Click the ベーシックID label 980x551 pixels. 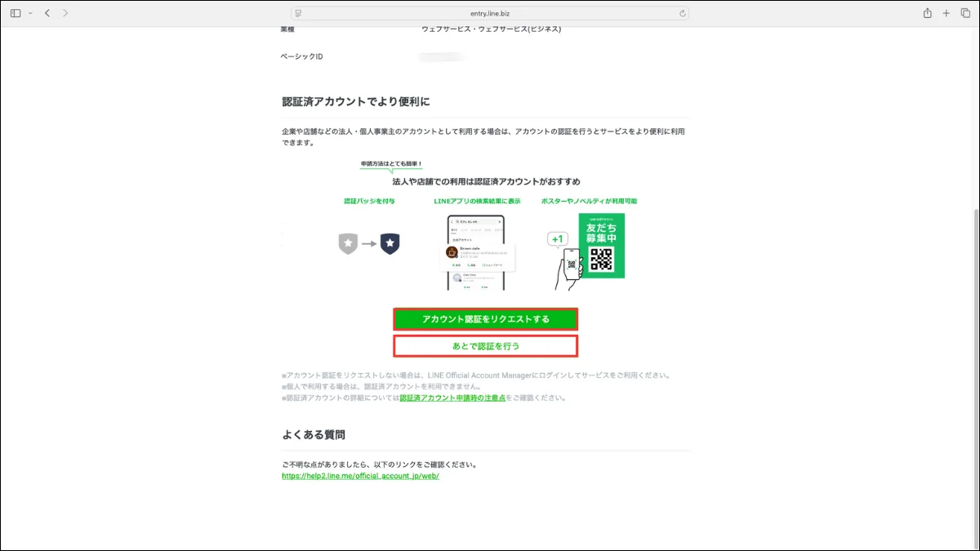click(302, 56)
